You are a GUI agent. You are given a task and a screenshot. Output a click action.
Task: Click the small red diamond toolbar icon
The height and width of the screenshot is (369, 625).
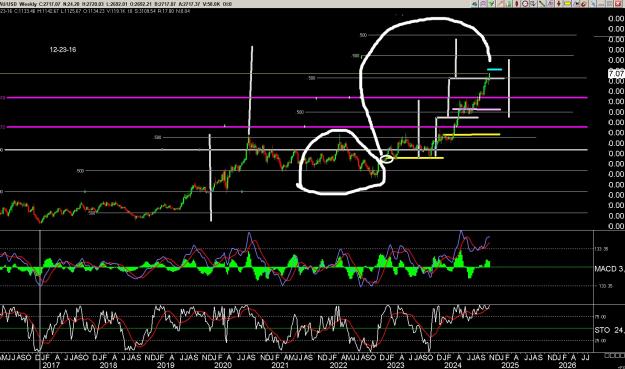coord(517,4)
